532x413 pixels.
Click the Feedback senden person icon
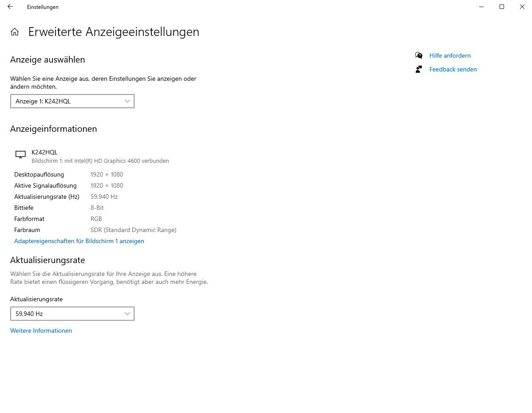(419, 69)
